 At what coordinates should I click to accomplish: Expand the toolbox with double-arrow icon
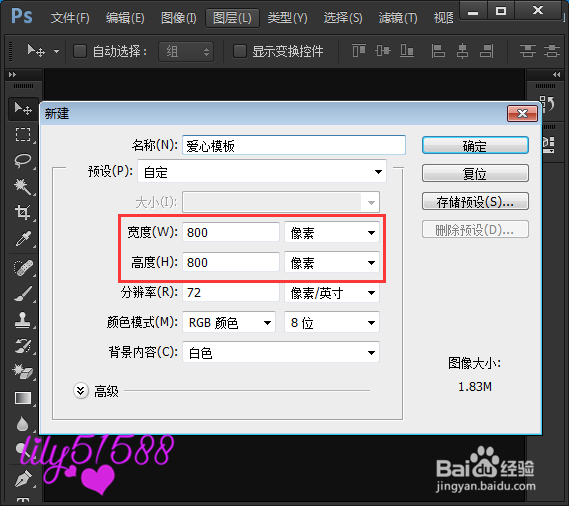pos(12,74)
